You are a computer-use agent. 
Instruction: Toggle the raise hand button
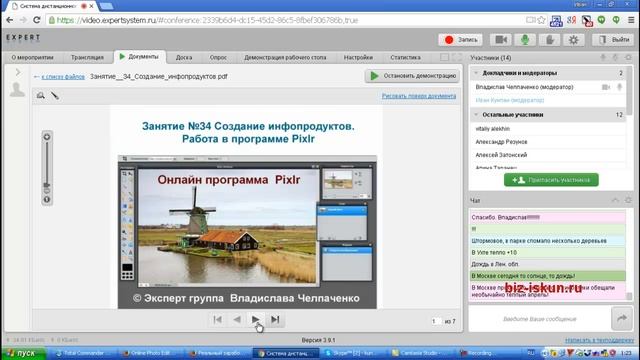pos(549,40)
